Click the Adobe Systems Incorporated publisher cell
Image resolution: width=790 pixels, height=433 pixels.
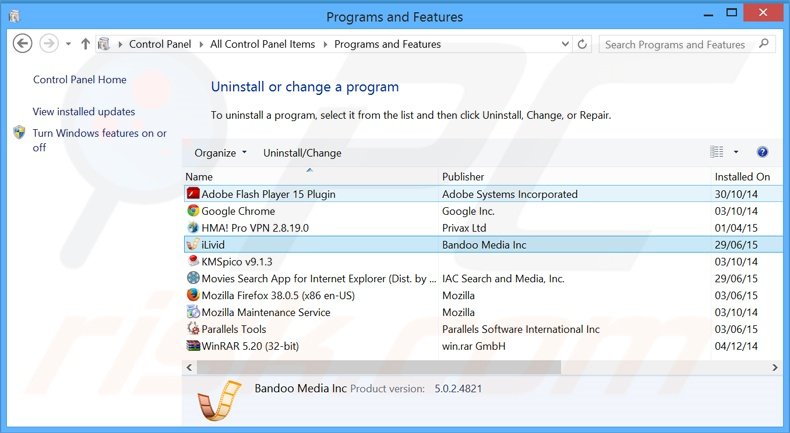[509, 194]
